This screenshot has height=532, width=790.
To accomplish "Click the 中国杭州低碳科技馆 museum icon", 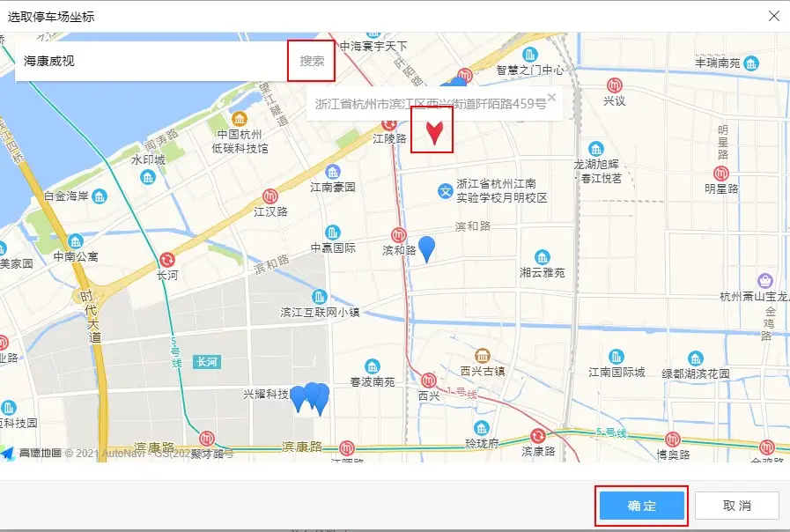I will coord(239,119).
